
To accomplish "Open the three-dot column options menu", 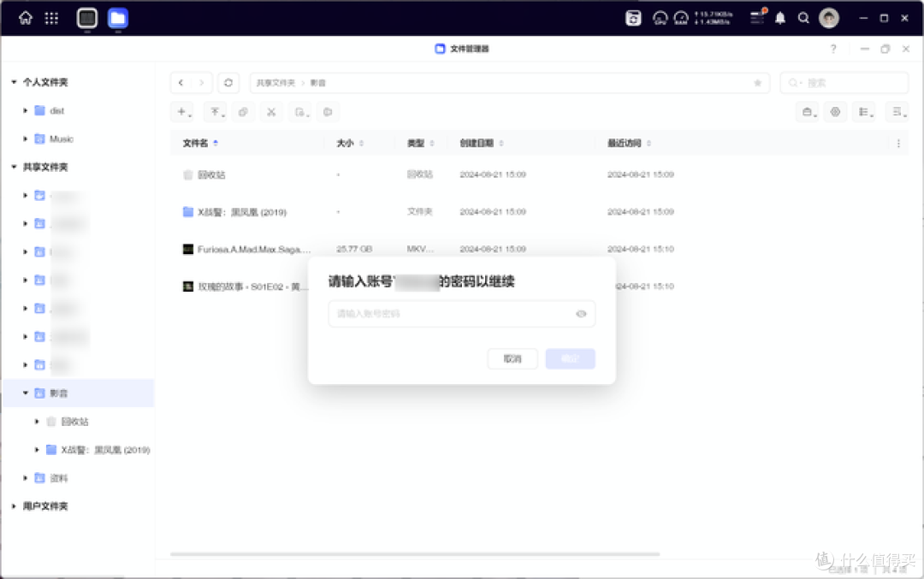I will click(x=898, y=143).
